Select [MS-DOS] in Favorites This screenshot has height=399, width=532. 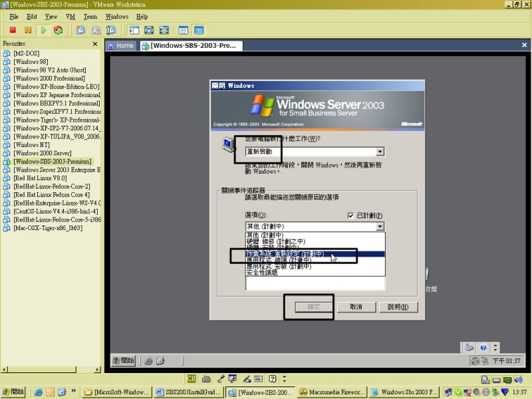click(27, 53)
